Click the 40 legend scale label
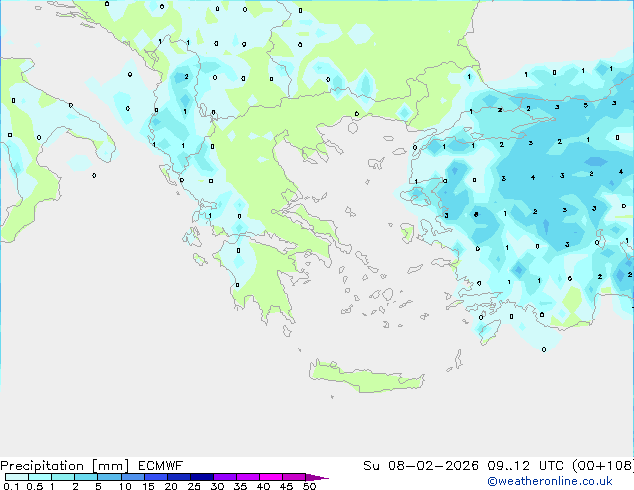The width and height of the screenshot is (634, 490). 263,486
